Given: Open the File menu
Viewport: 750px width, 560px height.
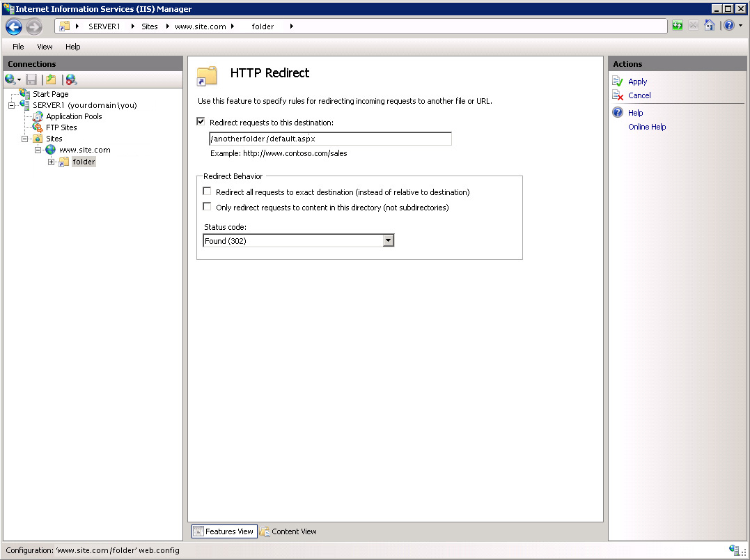Looking at the screenshot, I should [18, 47].
